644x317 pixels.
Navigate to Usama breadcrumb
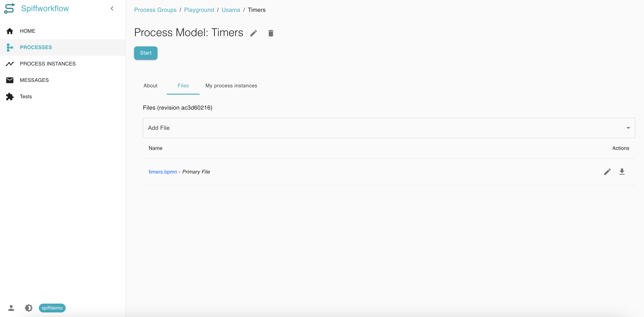[231, 10]
